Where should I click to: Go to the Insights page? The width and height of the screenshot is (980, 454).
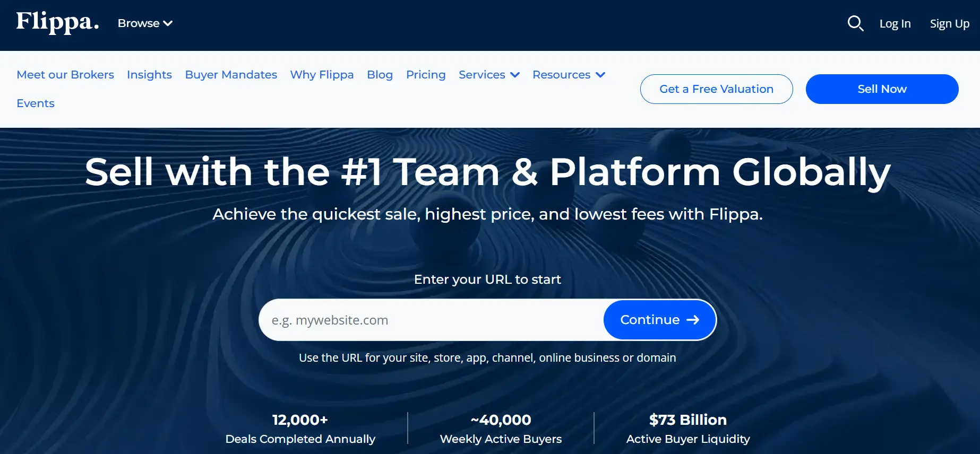click(x=149, y=75)
